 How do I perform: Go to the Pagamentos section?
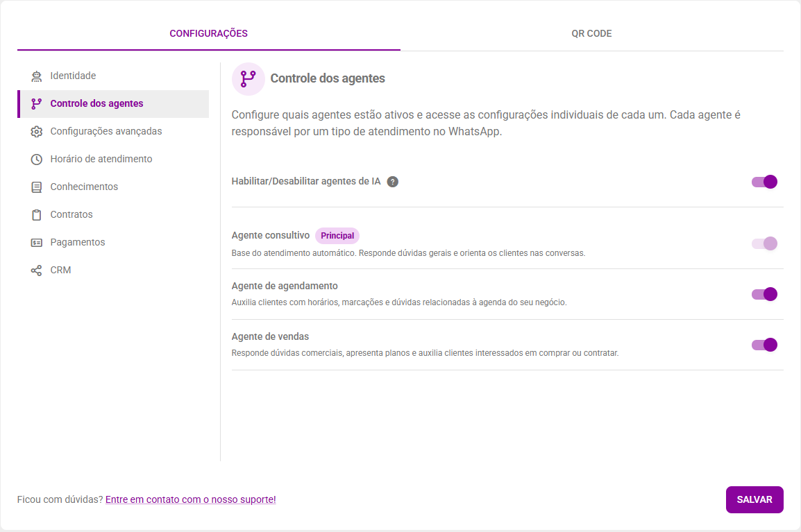(113, 243)
